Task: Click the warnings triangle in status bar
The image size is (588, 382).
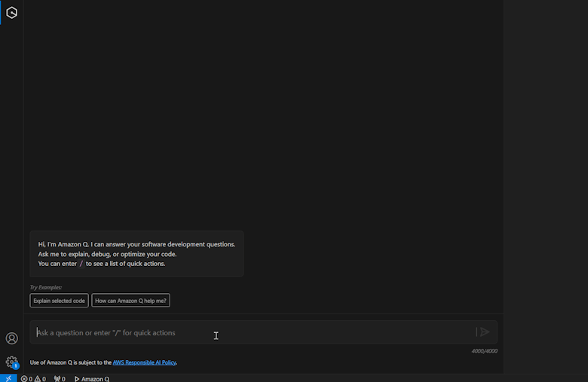Action: 39,378
